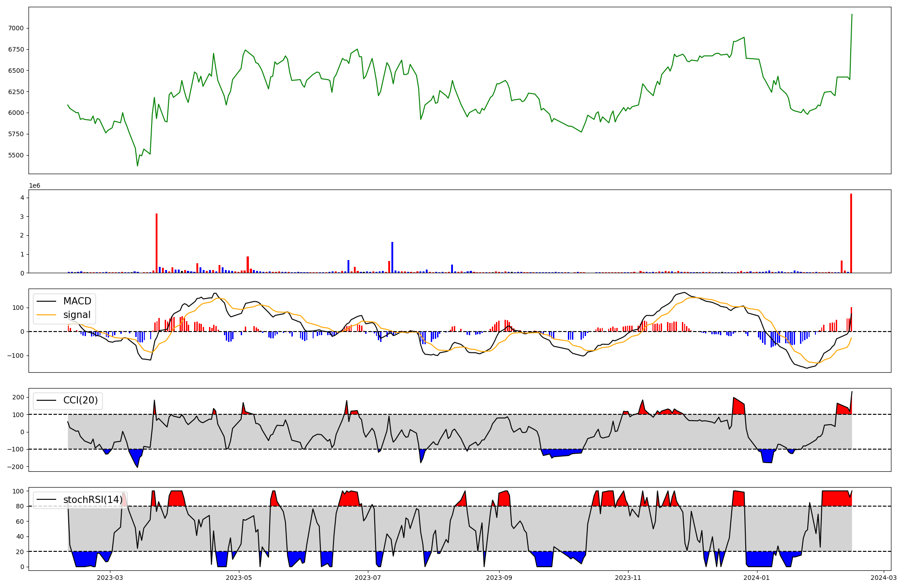Click the 6500 price axis label
The height and width of the screenshot is (588, 905).
(16, 71)
